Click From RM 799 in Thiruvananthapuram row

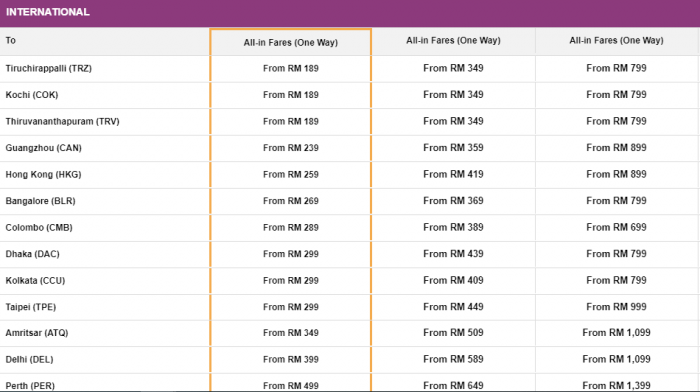(616, 121)
